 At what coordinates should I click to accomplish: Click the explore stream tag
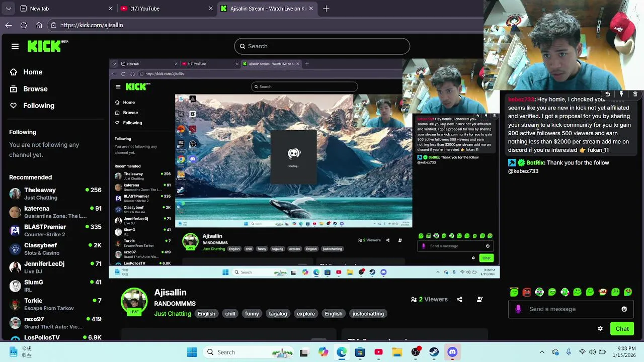306,314
